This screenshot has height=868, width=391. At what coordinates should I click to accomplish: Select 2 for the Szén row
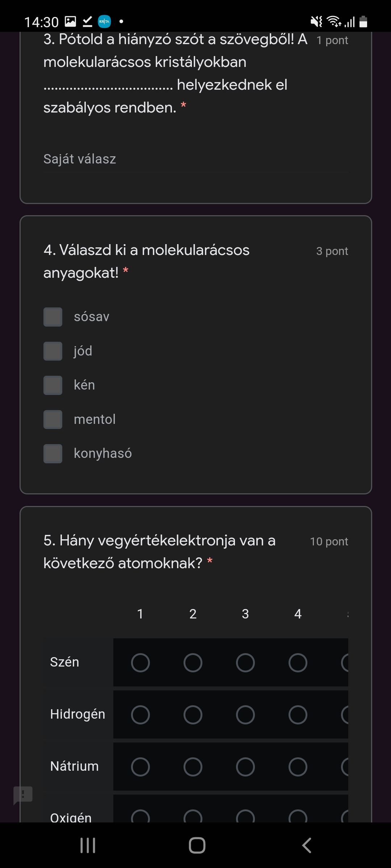[193, 663]
